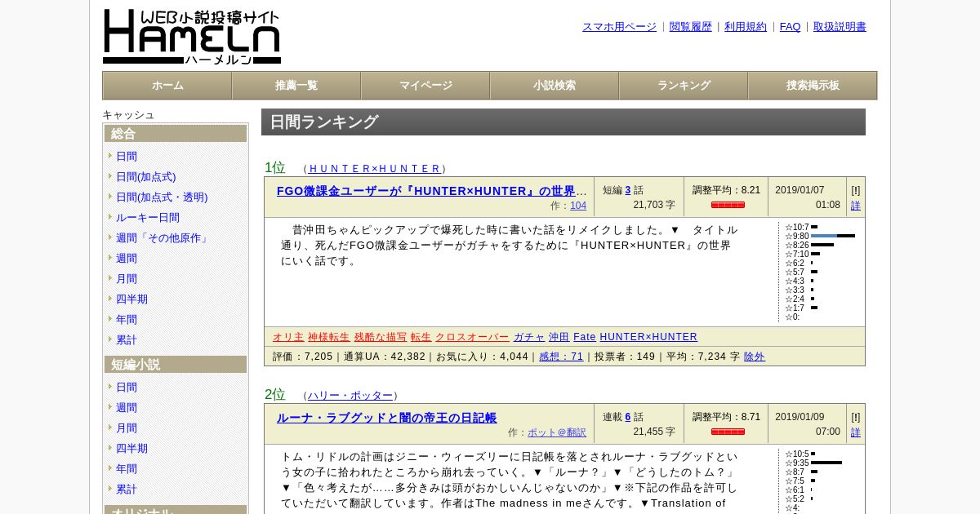Select 累計 under the 短編小説 sidebar section
980x514 pixels.
point(127,490)
